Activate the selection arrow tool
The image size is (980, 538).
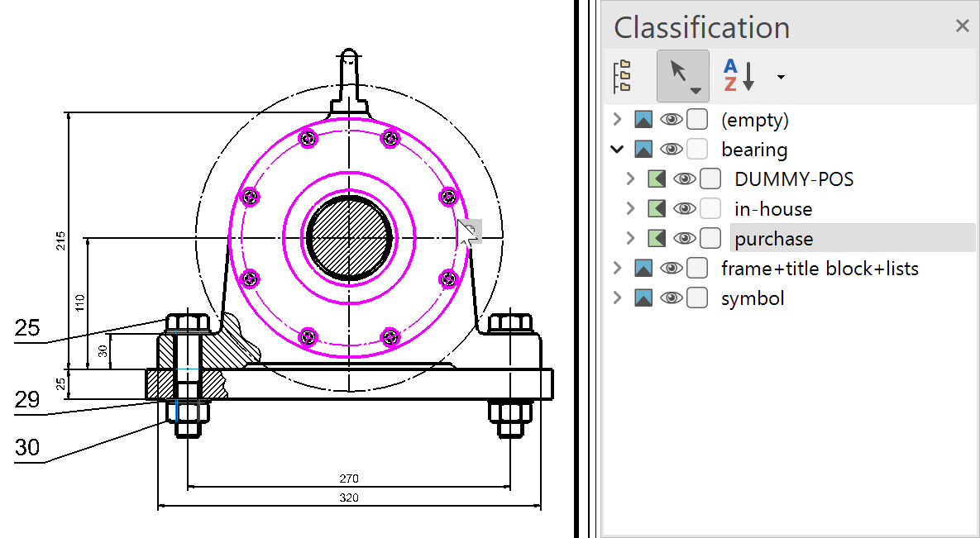pyautogui.click(x=682, y=75)
